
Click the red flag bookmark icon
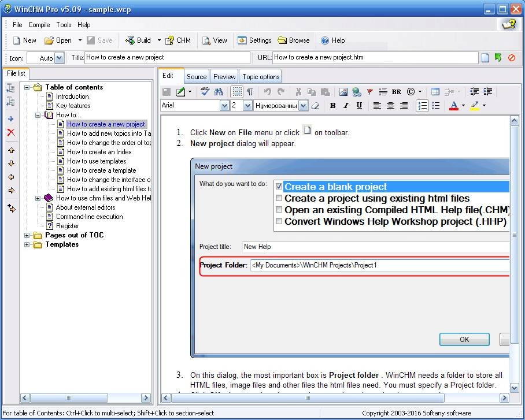click(x=369, y=91)
